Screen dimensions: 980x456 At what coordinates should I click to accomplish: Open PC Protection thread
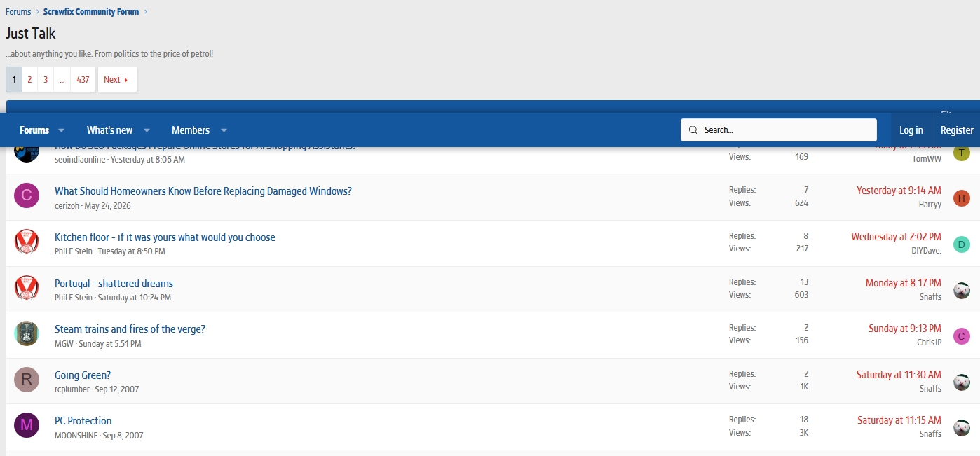(83, 421)
